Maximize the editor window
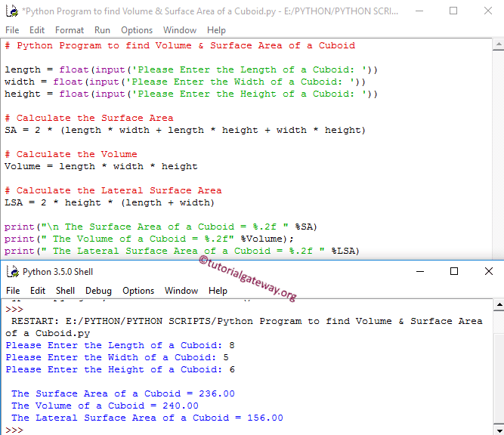This screenshot has height=435, width=504. pyautogui.click(x=453, y=11)
